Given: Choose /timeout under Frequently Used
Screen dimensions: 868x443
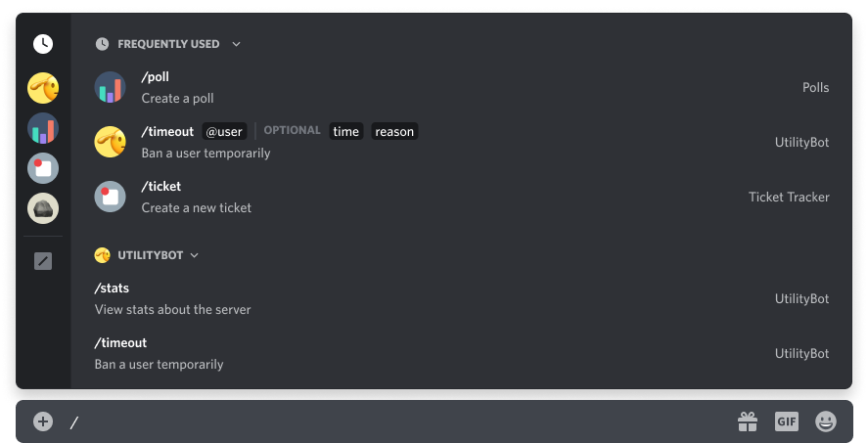Looking at the screenshot, I should (x=462, y=142).
